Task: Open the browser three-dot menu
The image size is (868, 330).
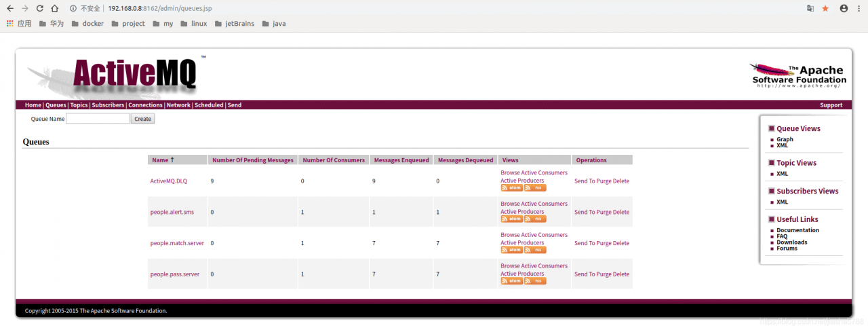Action: [859, 8]
